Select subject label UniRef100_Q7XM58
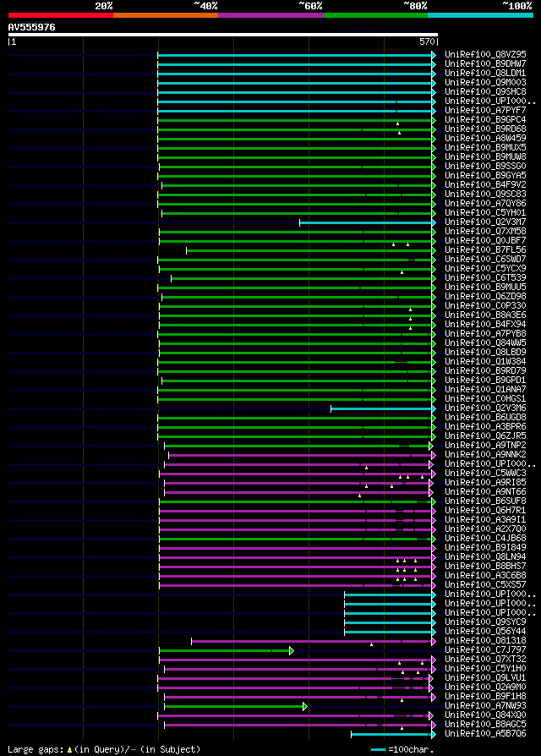Viewport: 541px width, 756px height. pyautogui.click(x=485, y=232)
